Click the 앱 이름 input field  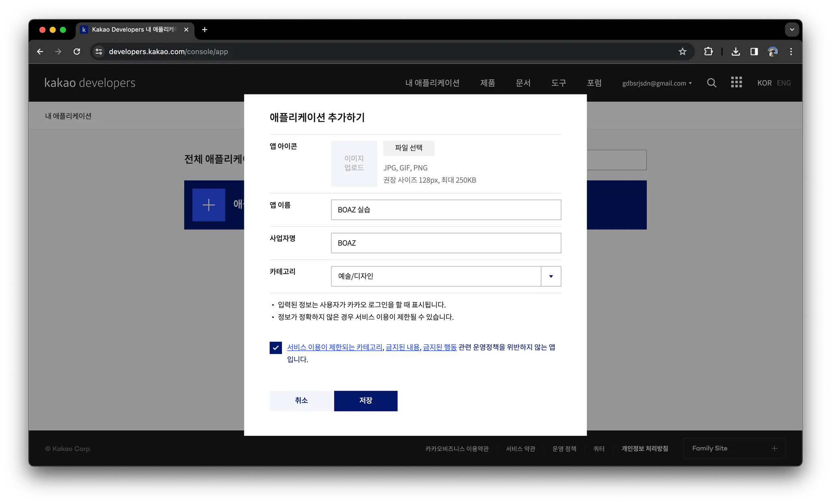(446, 210)
